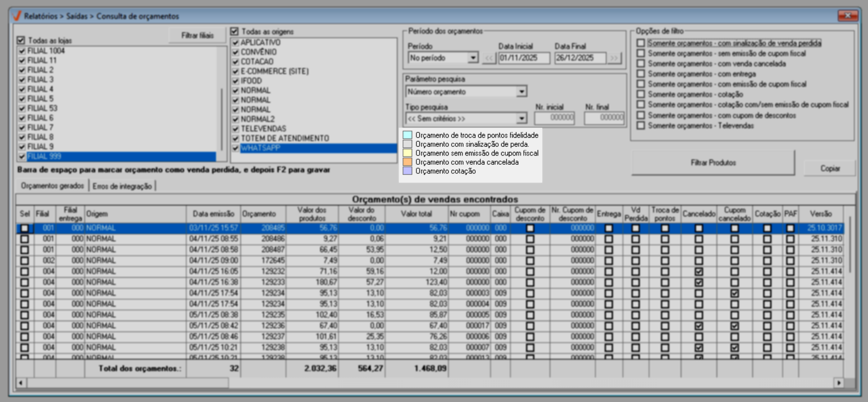868x402 pixels.
Task: Click the previous period double-arrow button
Action: [x=489, y=58]
